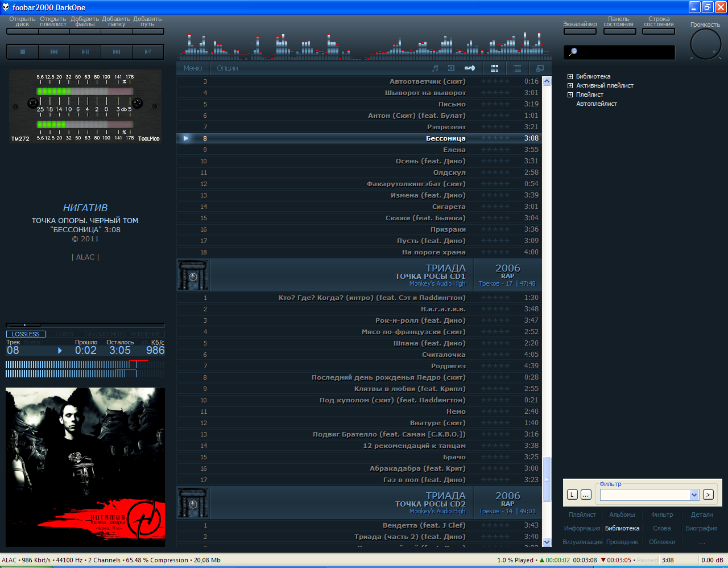Screen dimensions: 728x568
Task: Expand the Активный плейлист tree node
Action: (x=570, y=86)
